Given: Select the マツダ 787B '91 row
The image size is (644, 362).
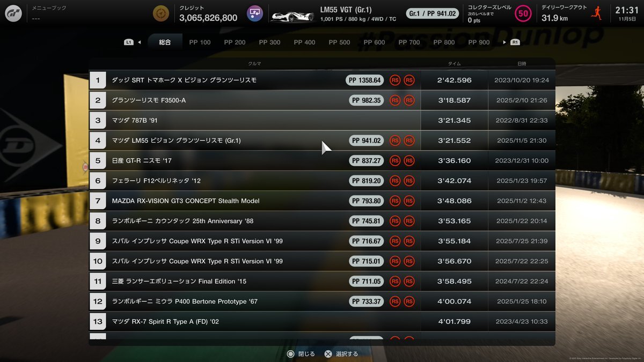Looking at the screenshot, I should coord(322,121).
